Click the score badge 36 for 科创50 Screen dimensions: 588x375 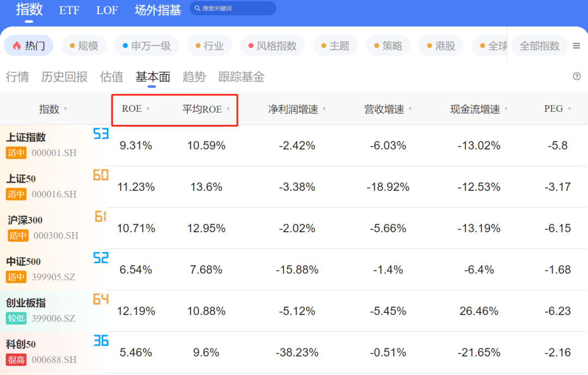coord(101,341)
